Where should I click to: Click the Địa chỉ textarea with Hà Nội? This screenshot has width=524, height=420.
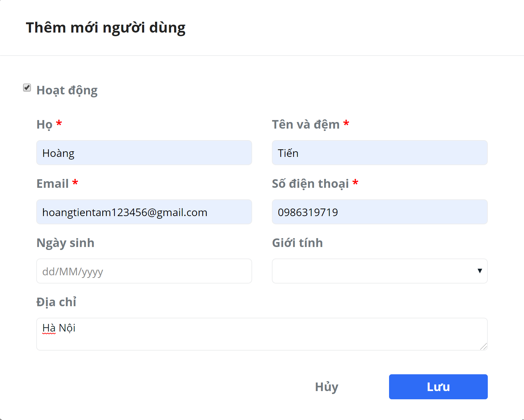click(262, 334)
